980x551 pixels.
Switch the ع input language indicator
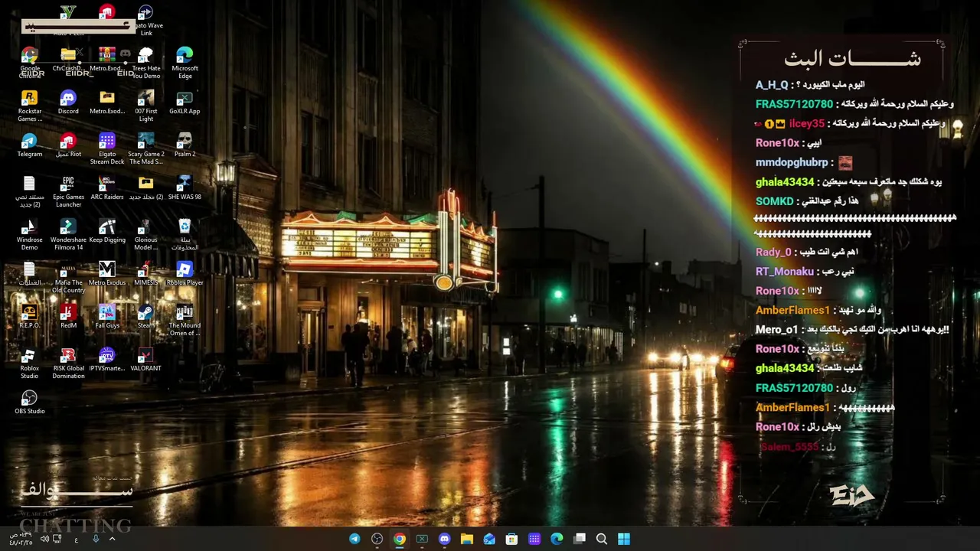click(77, 540)
